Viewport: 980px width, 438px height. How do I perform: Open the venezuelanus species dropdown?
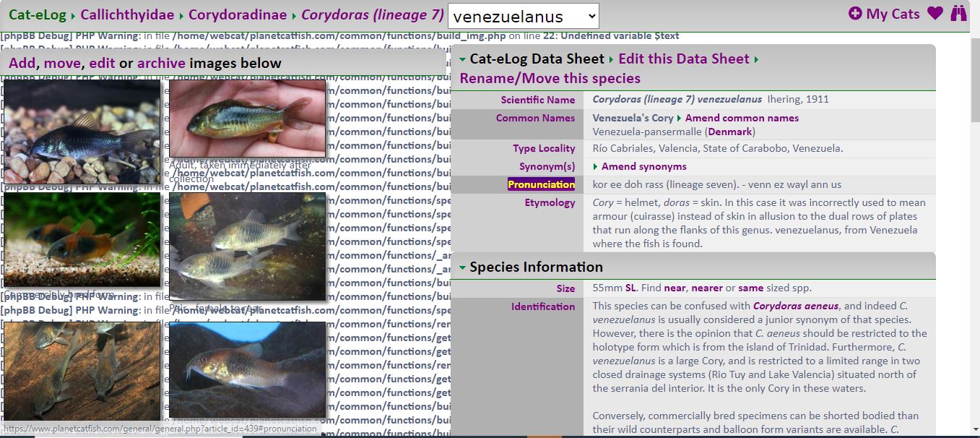[524, 16]
